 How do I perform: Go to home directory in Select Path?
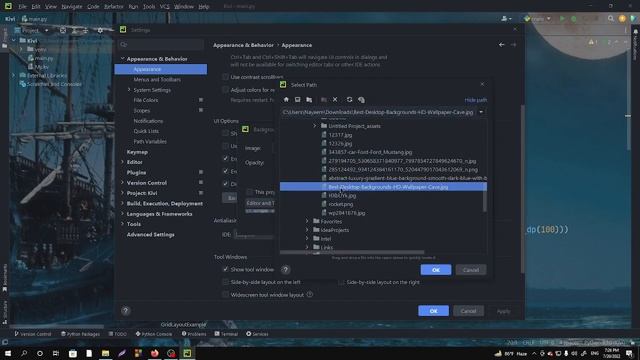(286, 100)
